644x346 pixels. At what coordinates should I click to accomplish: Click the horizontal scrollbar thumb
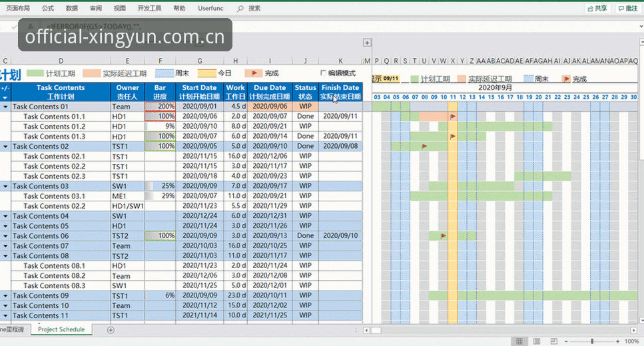click(x=376, y=330)
